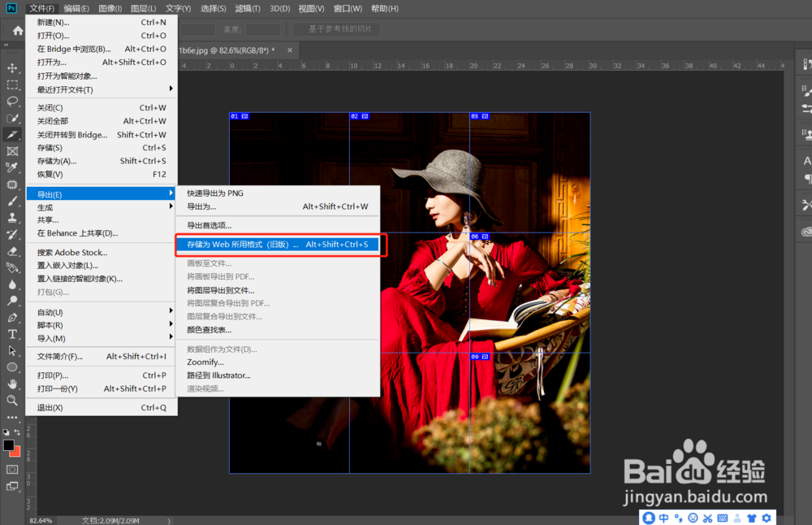Expand the 自动(U) submenu

coord(101,312)
